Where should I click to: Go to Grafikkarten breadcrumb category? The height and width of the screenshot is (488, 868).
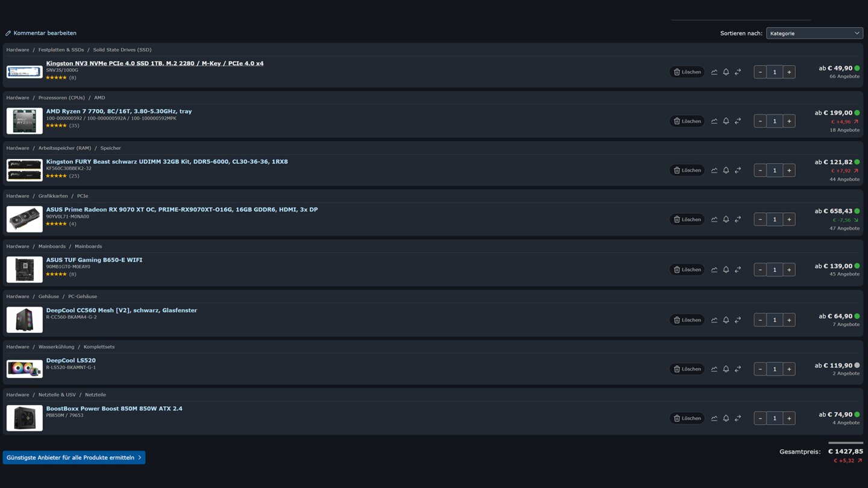[x=53, y=196]
